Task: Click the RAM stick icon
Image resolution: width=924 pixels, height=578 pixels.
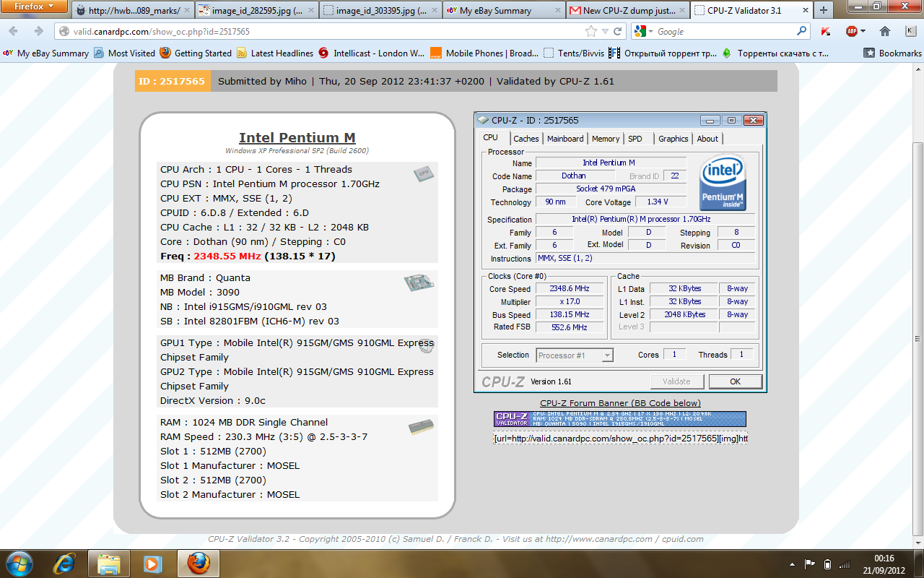Action: click(x=421, y=427)
